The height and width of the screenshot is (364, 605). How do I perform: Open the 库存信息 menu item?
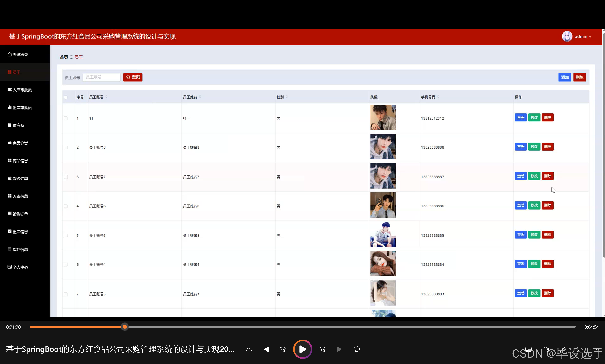[x=25, y=250]
